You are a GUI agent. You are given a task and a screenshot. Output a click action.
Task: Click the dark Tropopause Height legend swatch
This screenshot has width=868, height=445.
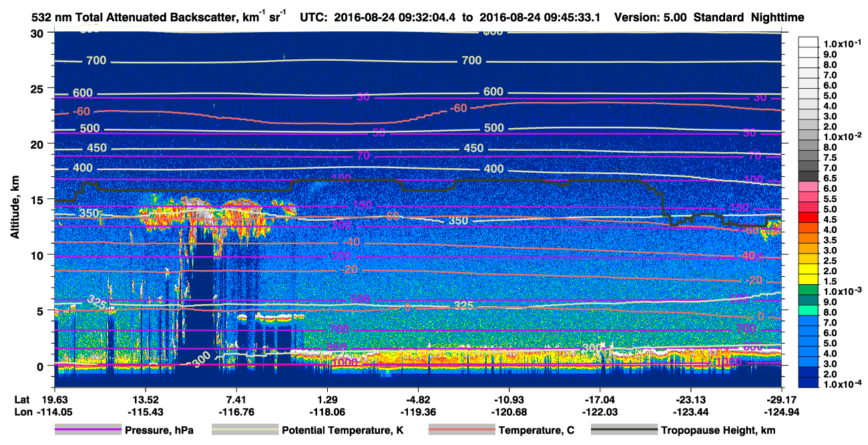point(625,430)
